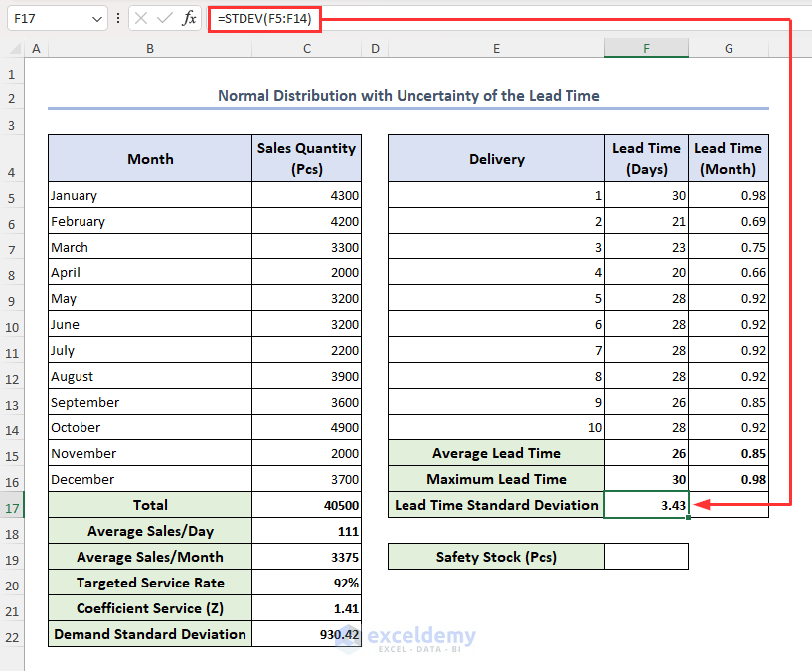Screen dimensions: 812x671
Task: Click the Lead Time Standard Deviation cell 3.43
Action: pyautogui.click(x=646, y=505)
